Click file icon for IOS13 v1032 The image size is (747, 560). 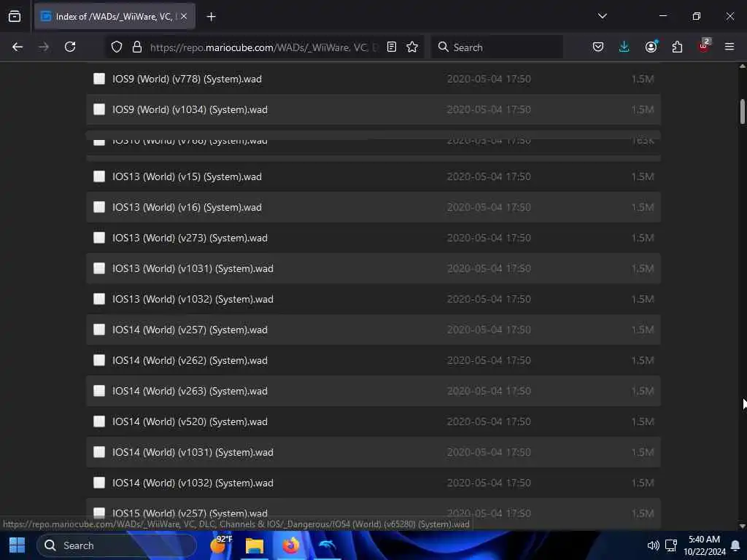click(99, 298)
